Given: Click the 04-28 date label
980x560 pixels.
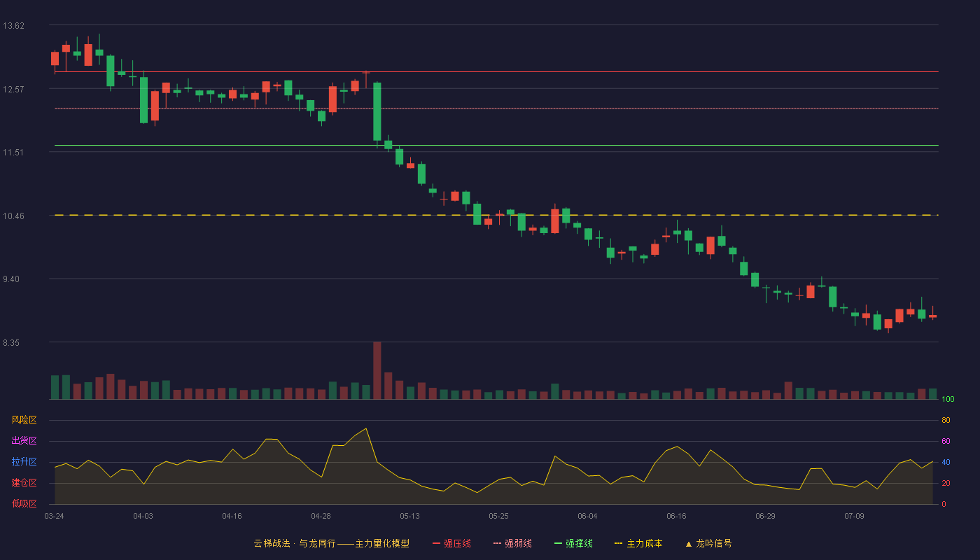Looking at the screenshot, I should (321, 516).
